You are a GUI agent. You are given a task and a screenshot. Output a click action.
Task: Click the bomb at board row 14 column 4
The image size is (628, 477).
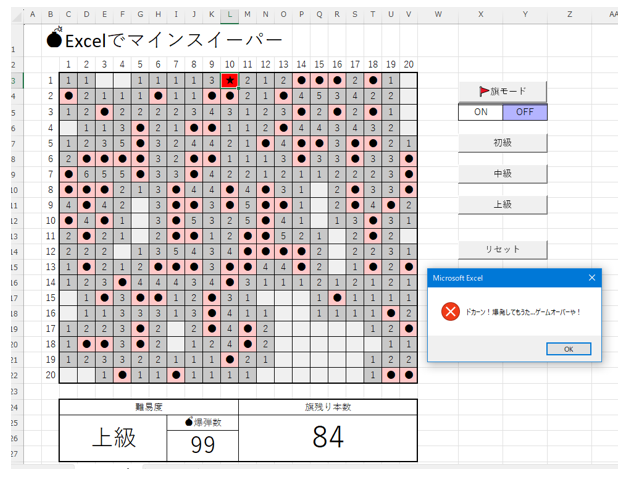(x=122, y=282)
